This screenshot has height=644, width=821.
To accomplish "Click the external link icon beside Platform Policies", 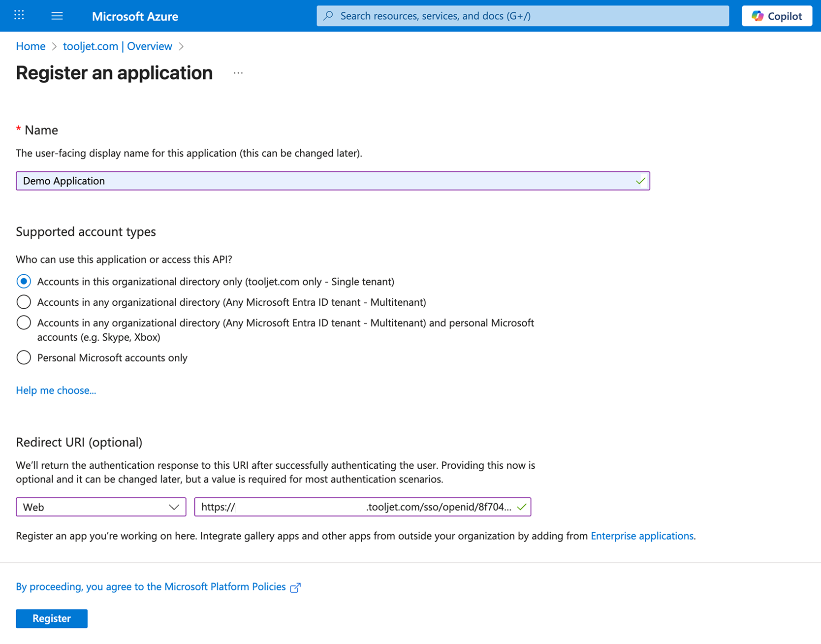I will (x=295, y=587).
